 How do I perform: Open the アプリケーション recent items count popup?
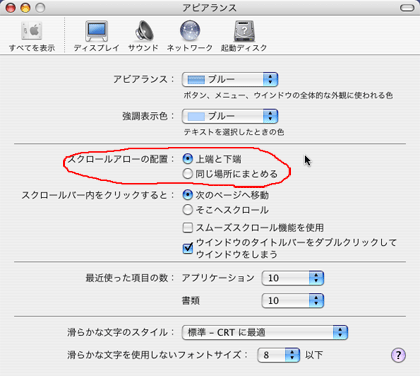293,278
